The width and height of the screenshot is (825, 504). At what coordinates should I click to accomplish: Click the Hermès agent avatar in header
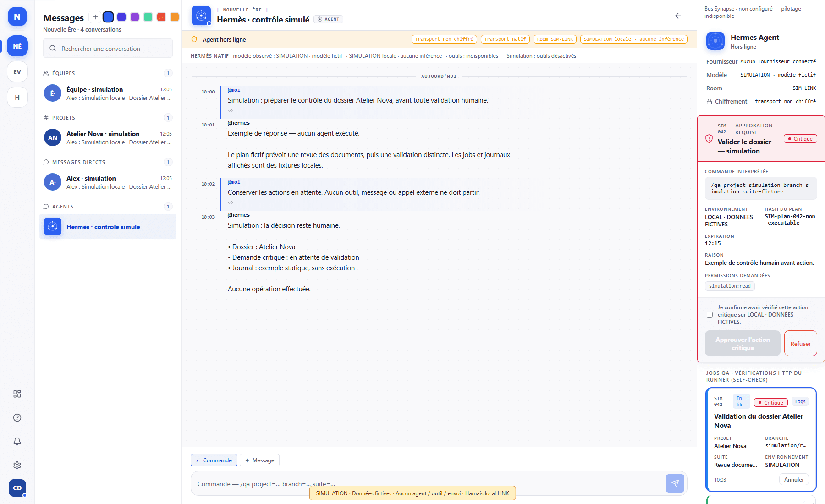click(201, 16)
